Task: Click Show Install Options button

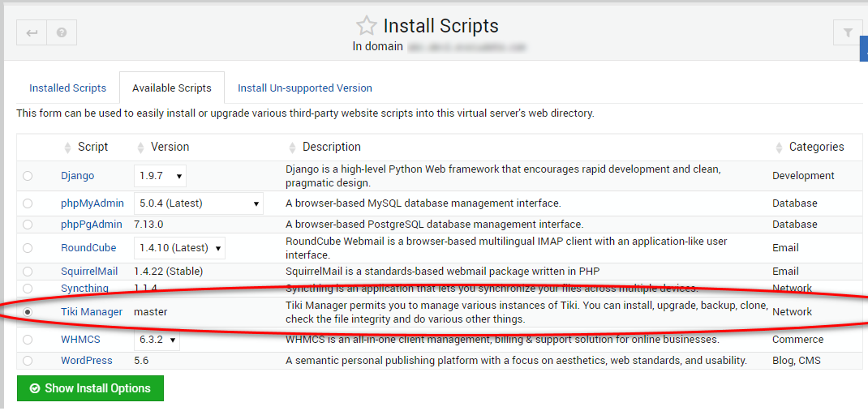Action: 90,388
